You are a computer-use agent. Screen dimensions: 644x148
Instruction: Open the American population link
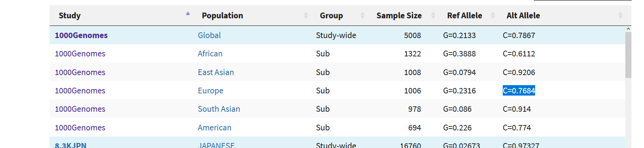(x=215, y=128)
